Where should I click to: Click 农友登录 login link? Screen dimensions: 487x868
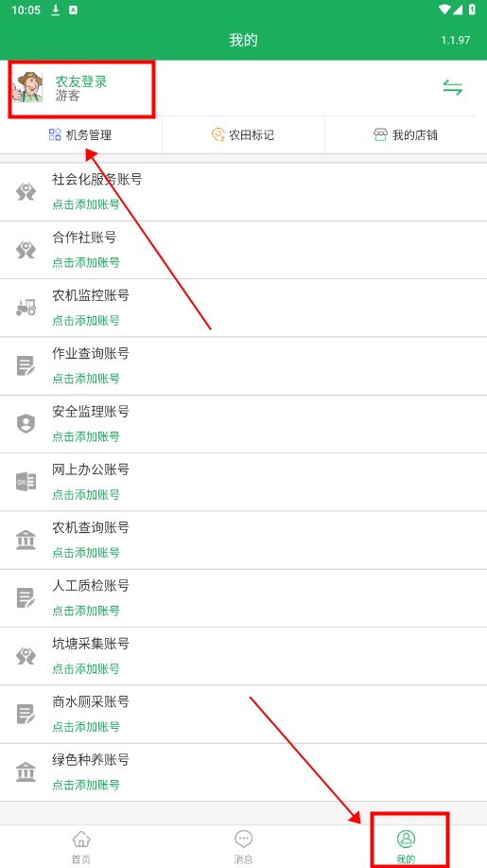tap(80, 81)
